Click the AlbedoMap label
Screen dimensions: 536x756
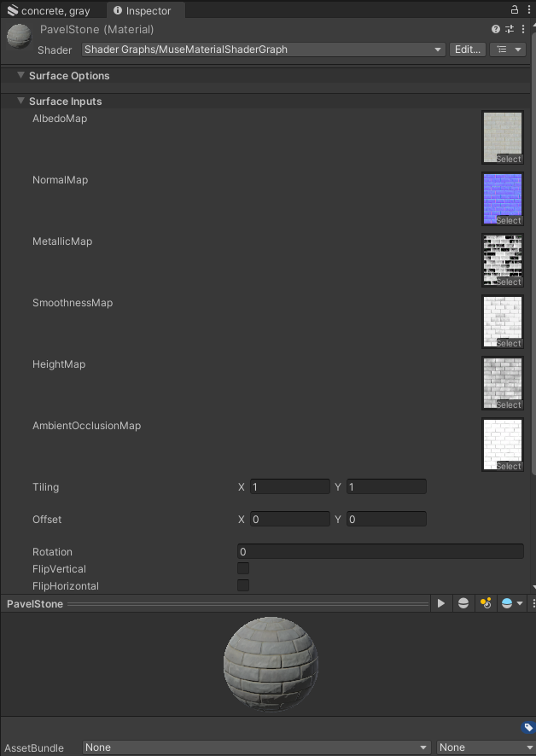(60, 119)
